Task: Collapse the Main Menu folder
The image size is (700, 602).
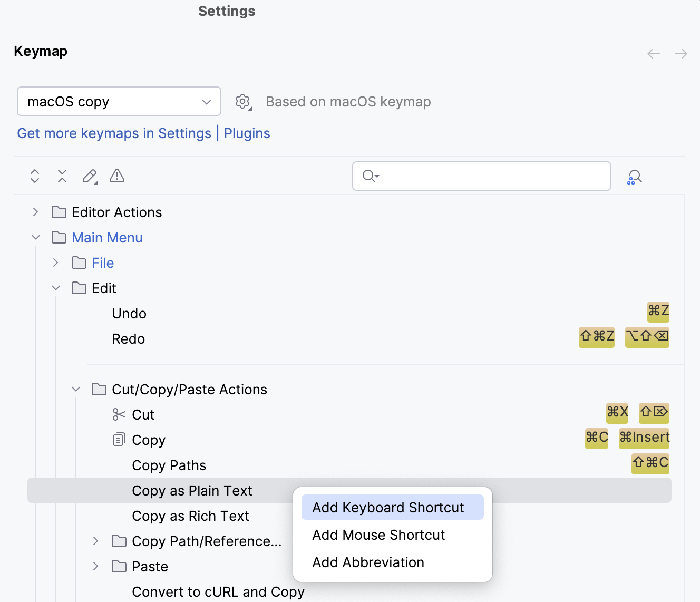Action: [x=35, y=237]
